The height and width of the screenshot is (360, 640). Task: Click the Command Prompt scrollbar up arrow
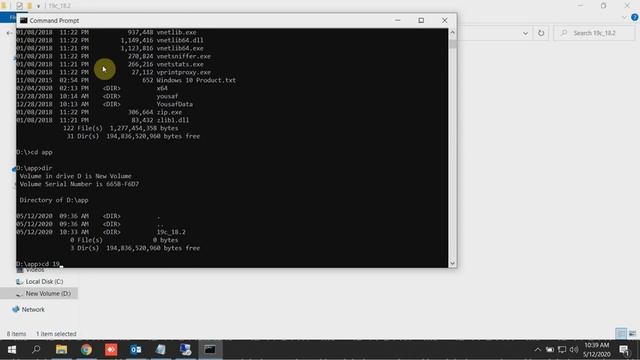point(452,32)
